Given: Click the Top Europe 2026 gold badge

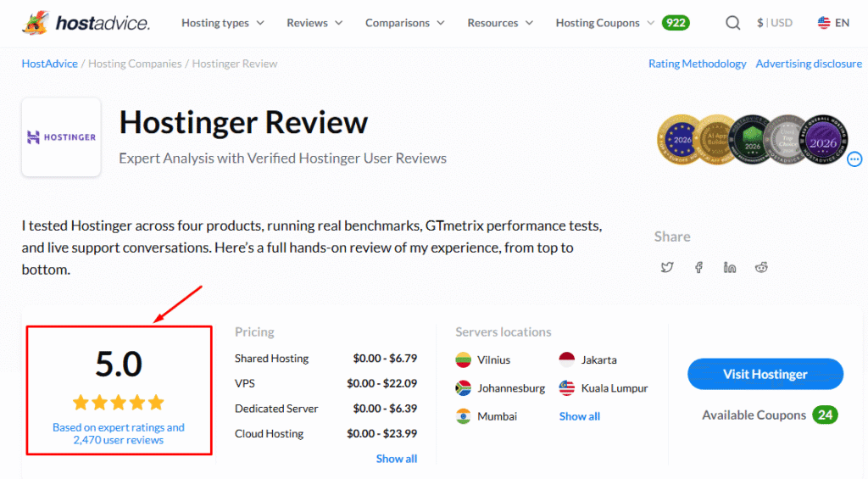Looking at the screenshot, I should point(677,140).
